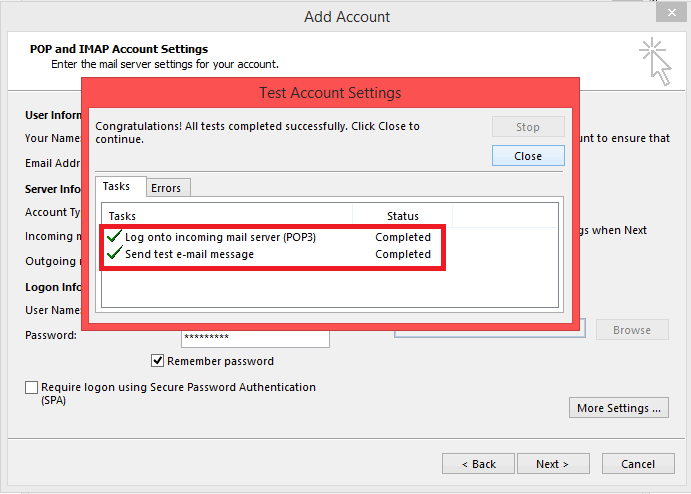The height and width of the screenshot is (494, 691).
Task: Click the green checkmark beside Log onto incoming mail server
Action: [114, 237]
